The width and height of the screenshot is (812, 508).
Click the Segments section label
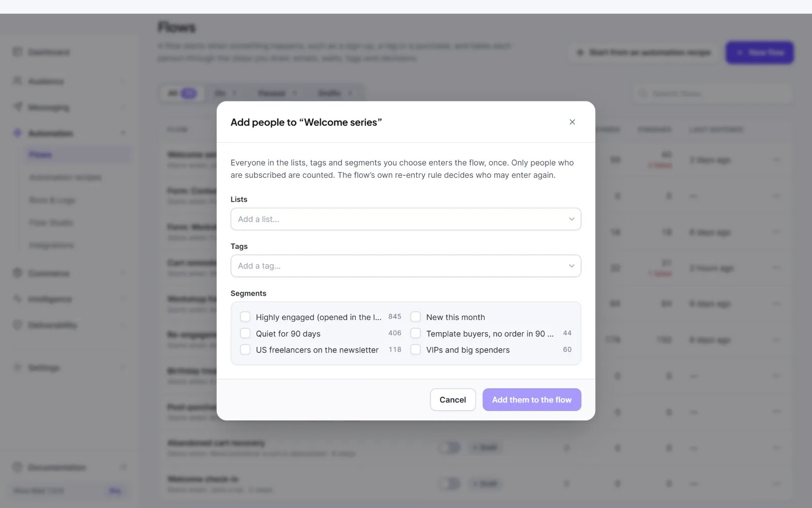click(x=248, y=294)
